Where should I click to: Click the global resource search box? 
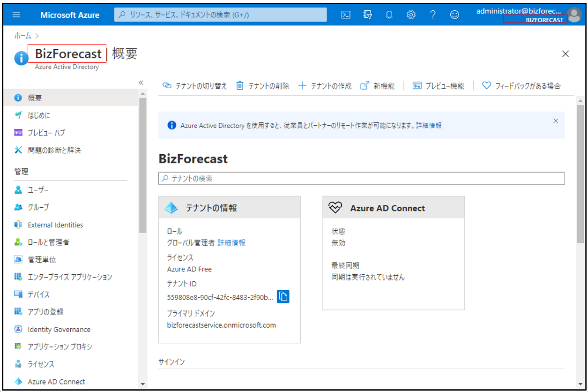click(x=221, y=15)
